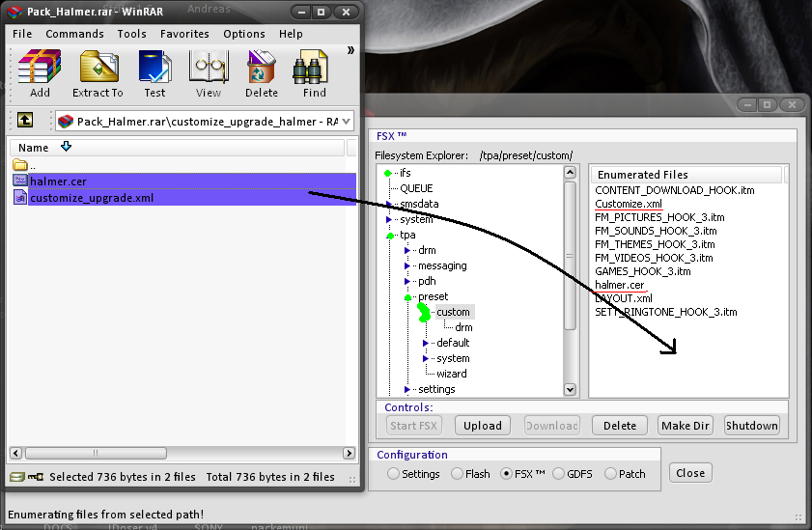Open the File menu
Screen dimensions: 812x530
(x=22, y=34)
